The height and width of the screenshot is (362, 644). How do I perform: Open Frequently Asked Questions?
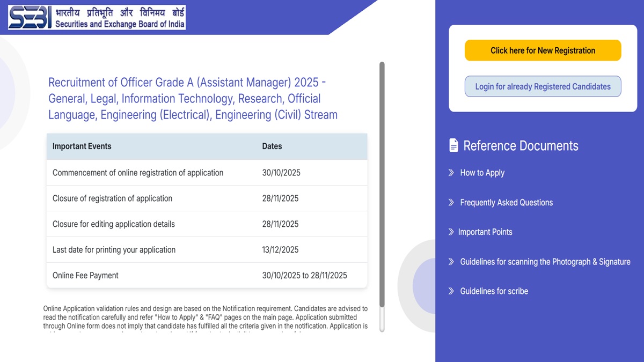506,202
